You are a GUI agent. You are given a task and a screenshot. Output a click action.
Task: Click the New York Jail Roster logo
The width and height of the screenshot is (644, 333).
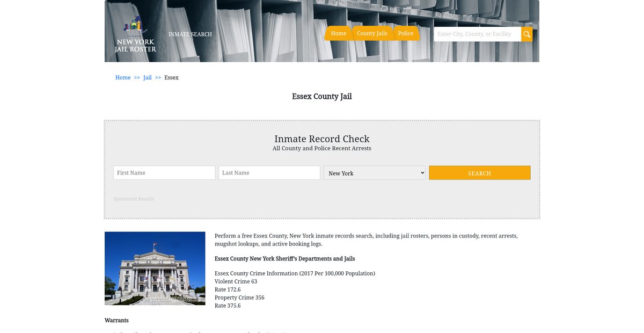point(135,35)
